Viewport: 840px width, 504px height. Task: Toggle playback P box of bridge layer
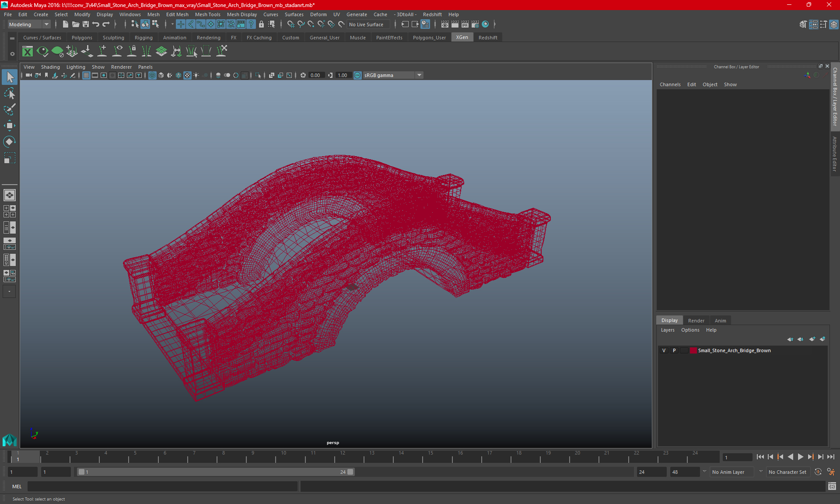click(674, 350)
